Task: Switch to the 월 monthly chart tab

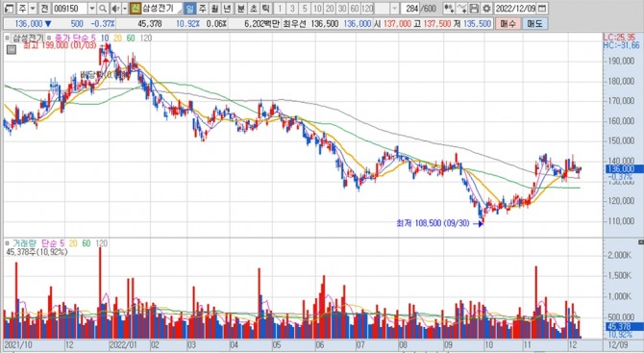Action: (x=214, y=9)
